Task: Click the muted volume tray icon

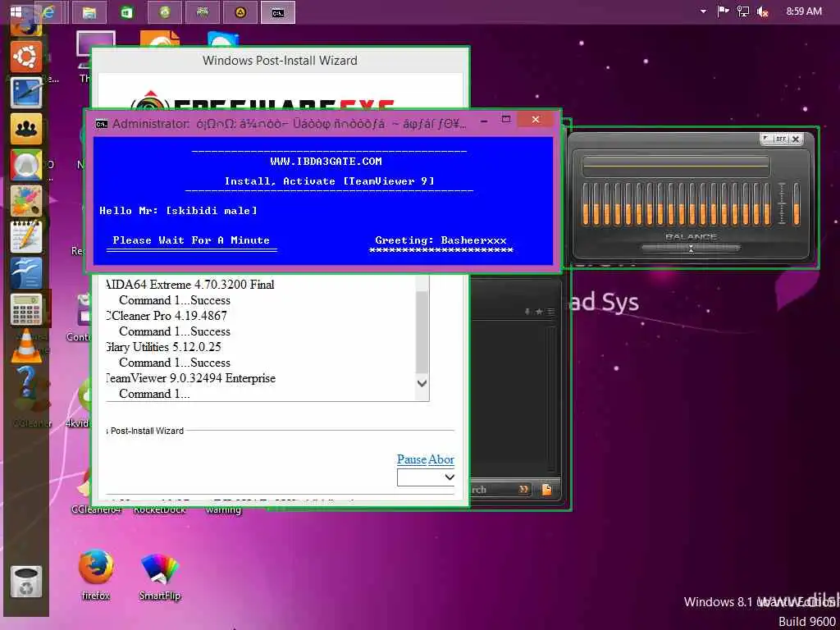Action: (x=762, y=11)
